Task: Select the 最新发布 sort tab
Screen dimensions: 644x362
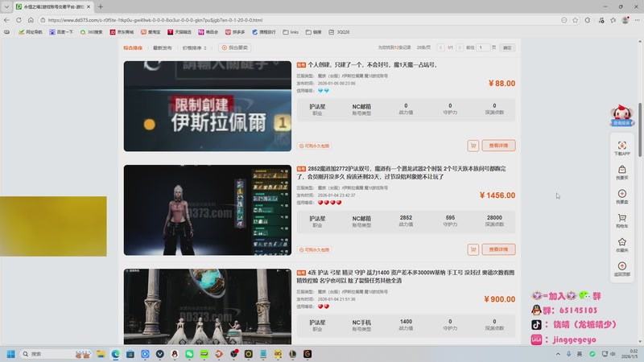Action: coord(163,48)
